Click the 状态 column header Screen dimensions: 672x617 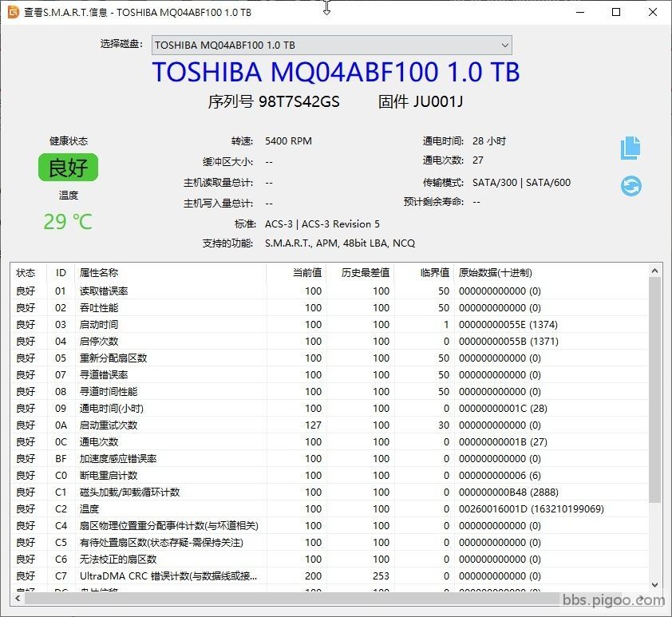tap(26, 272)
